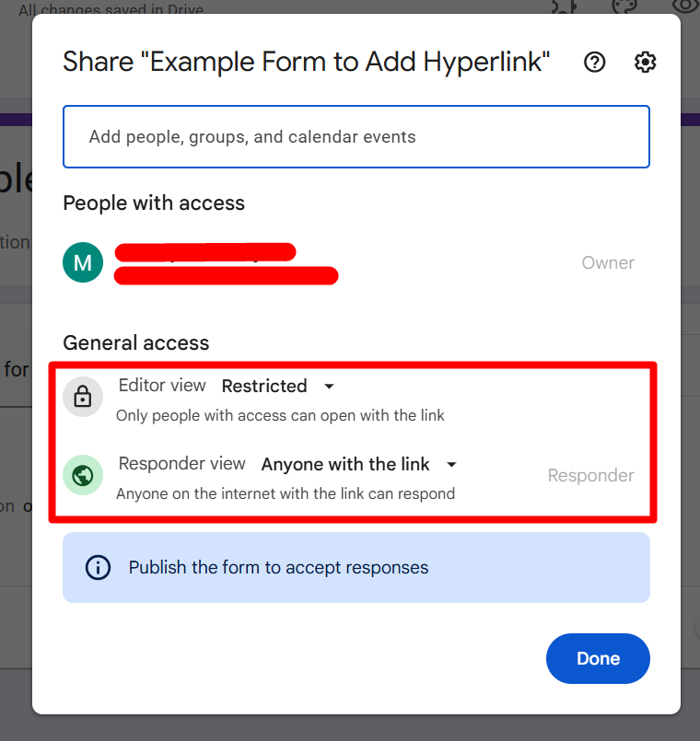Click the people and groups input field

click(x=356, y=137)
